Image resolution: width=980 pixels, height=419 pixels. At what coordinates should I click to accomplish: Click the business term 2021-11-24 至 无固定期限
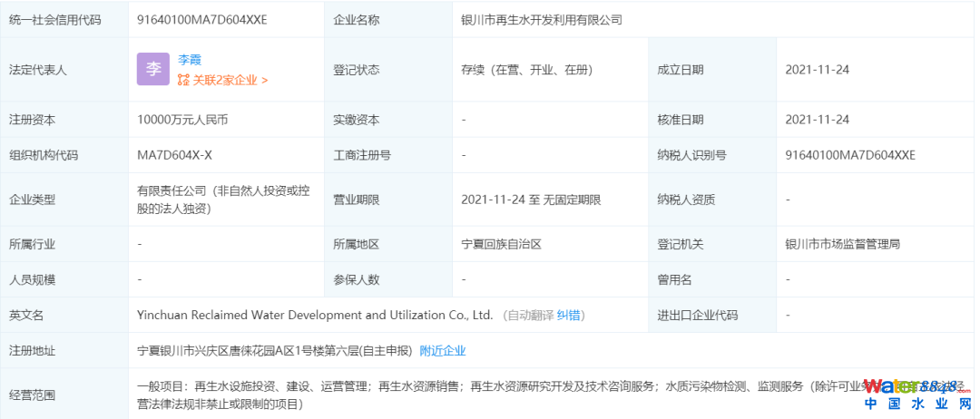[x=531, y=200]
